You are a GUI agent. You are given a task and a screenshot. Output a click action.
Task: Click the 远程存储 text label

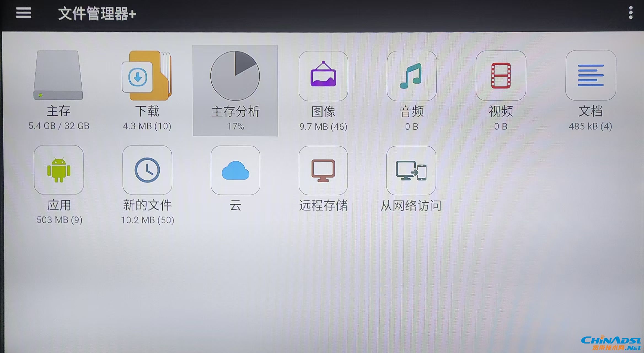point(323,206)
